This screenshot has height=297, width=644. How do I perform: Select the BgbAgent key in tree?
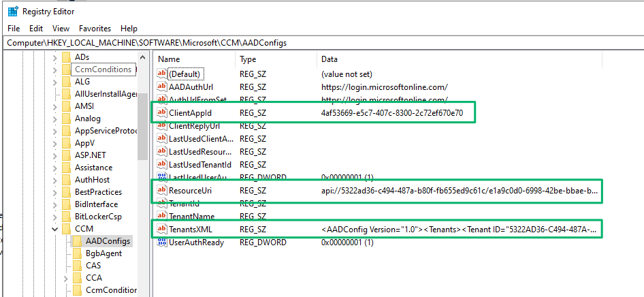(x=102, y=253)
